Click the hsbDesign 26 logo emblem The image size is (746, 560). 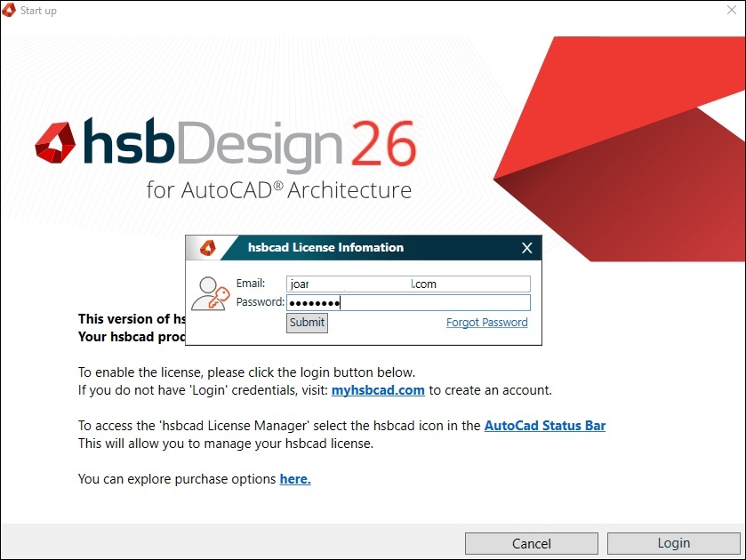coord(55,143)
